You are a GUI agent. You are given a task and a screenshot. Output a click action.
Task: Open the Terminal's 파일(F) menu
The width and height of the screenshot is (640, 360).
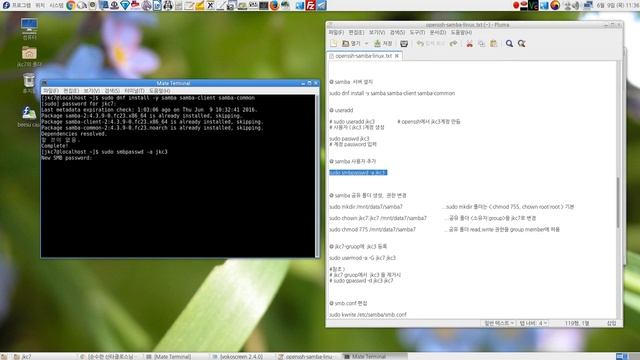[x=51, y=91]
